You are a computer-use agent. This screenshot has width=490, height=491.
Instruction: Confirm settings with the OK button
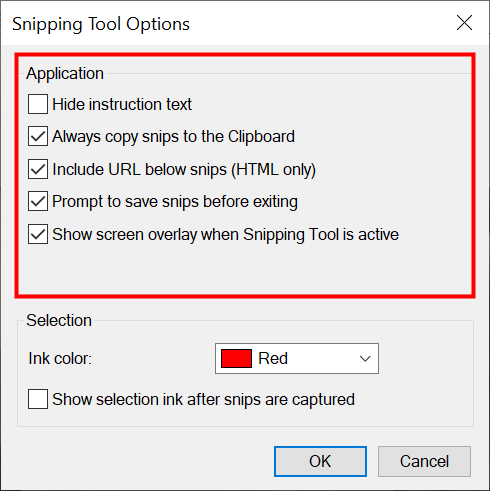pos(320,461)
